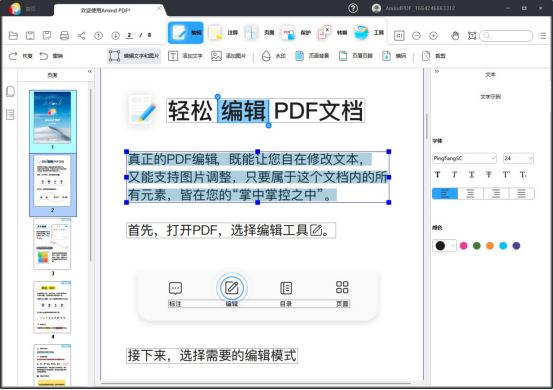Select 编辑文字和图片 edit text and image tool
The width and height of the screenshot is (553, 390).
coord(134,56)
